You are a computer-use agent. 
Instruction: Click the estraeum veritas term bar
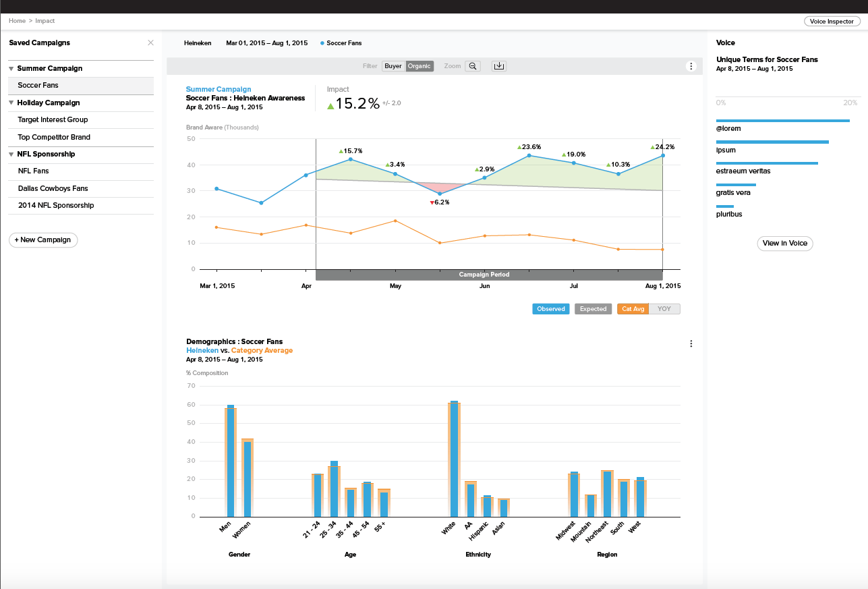point(767,163)
